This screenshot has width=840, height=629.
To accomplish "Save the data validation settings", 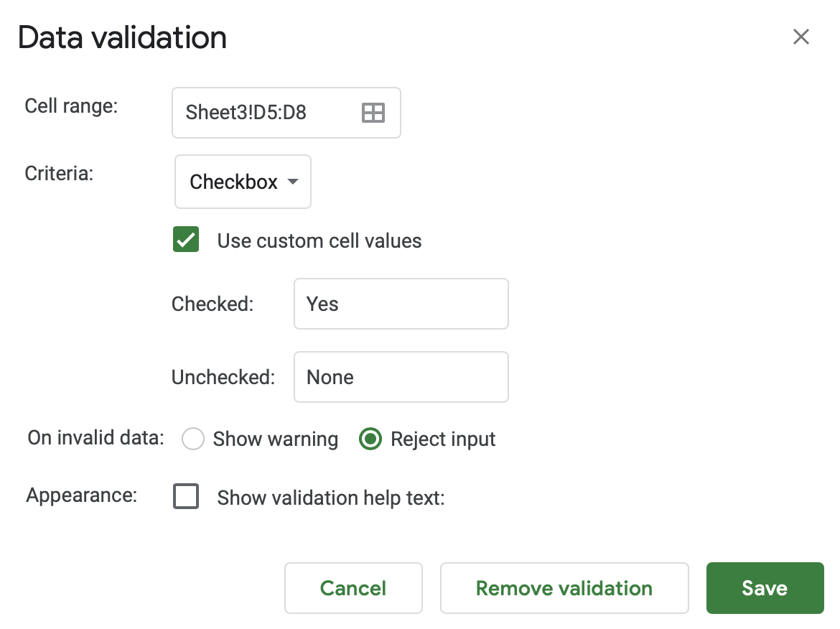I will coord(765,588).
